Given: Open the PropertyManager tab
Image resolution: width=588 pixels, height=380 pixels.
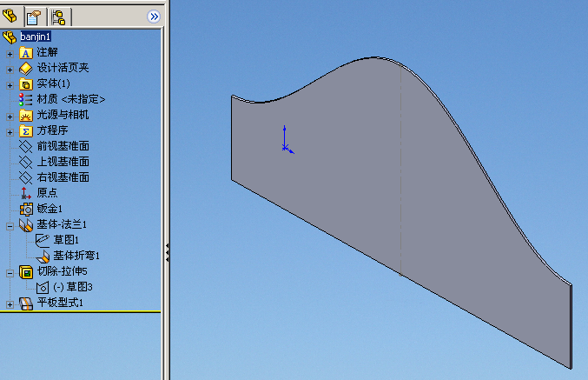Looking at the screenshot, I should coord(34,17).
